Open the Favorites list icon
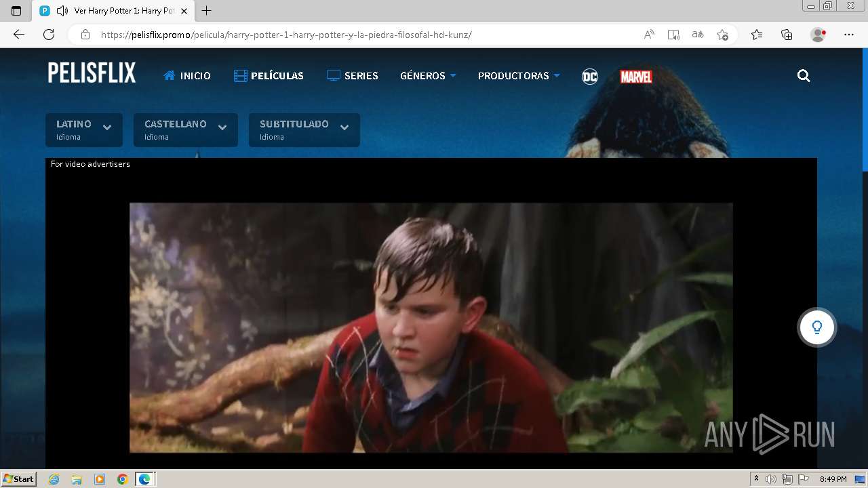This screenshot has height=488, width=868. point(757,35)
